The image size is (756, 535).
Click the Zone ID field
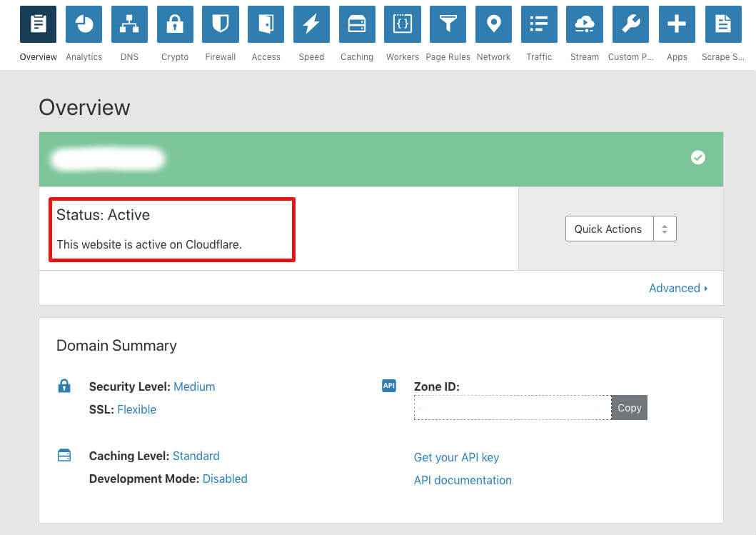coord(513,408)
